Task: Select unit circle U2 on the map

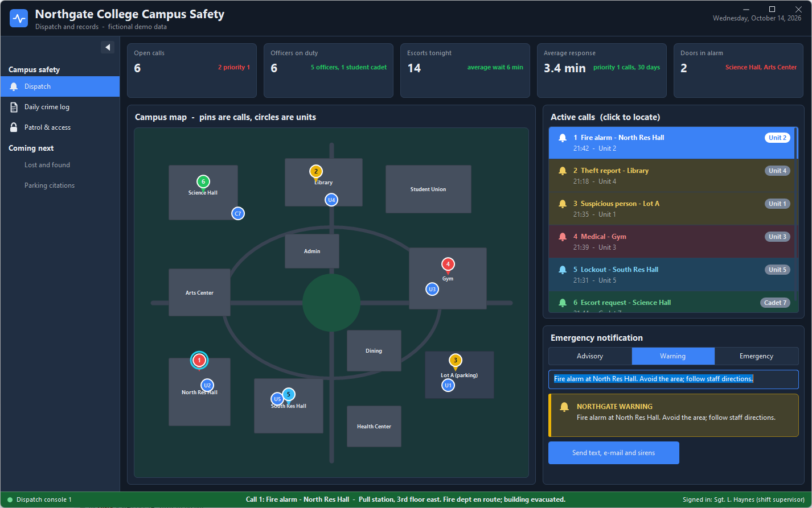Action: pos(207,385)
